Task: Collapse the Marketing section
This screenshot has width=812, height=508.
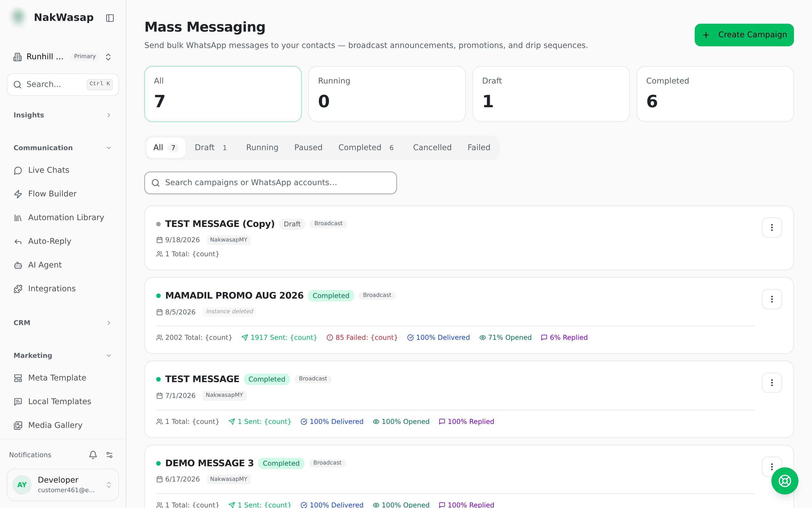Action: 63,356
